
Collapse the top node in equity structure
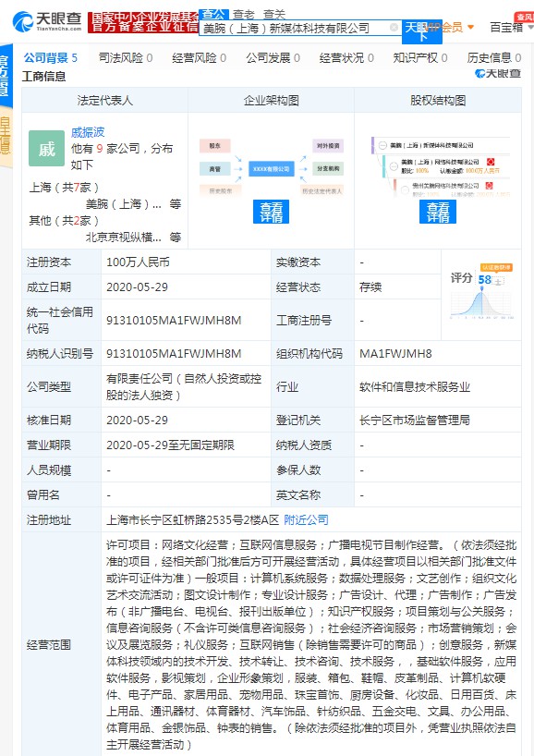(x=382, y=145)
